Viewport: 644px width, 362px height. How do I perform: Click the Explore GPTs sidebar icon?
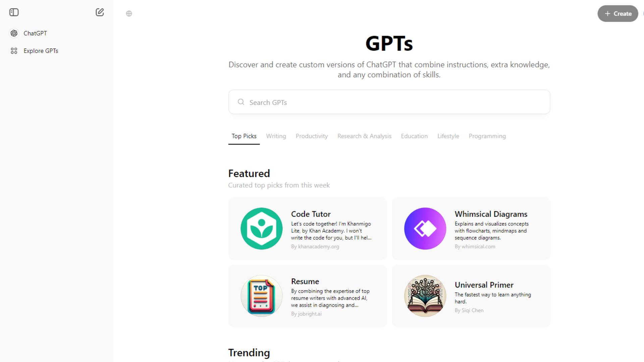13,50
